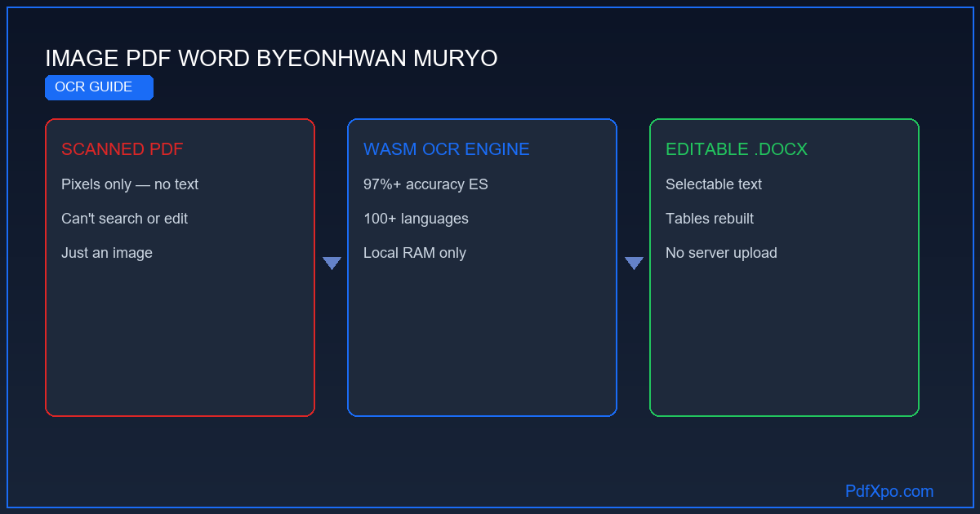
Task: Click the text 'Tables rebuilt'
Action: [x=710, y=219]
